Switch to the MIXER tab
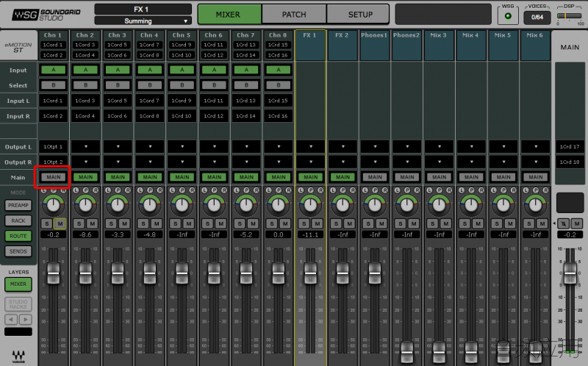 tap(229, 15)
